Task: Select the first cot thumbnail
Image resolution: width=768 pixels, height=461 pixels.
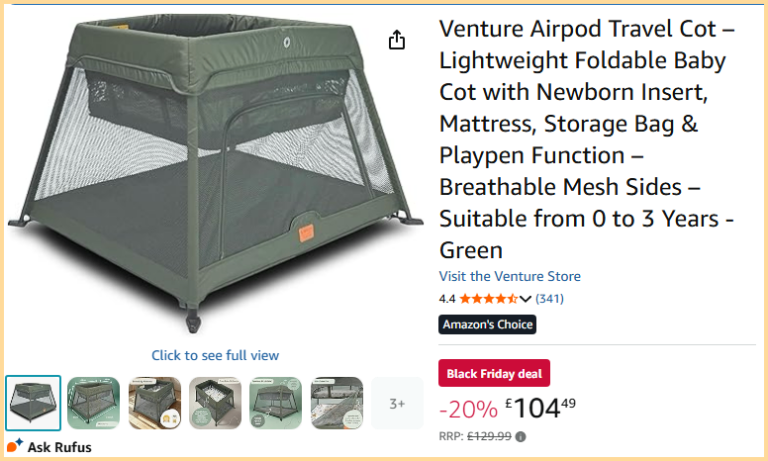Action: coord(33,403)
